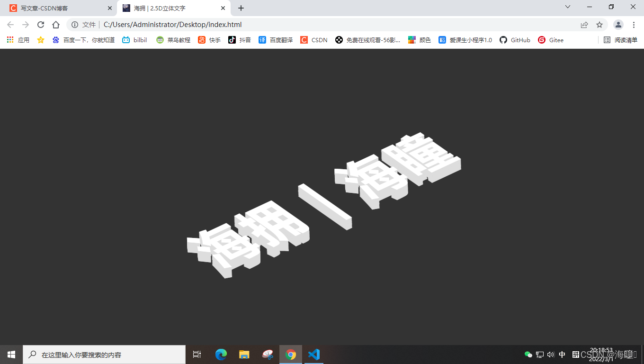The height and width of the screenshot is (364, 644).
Task: Open the 应用 apps bookmark
Action: point(18,40)
